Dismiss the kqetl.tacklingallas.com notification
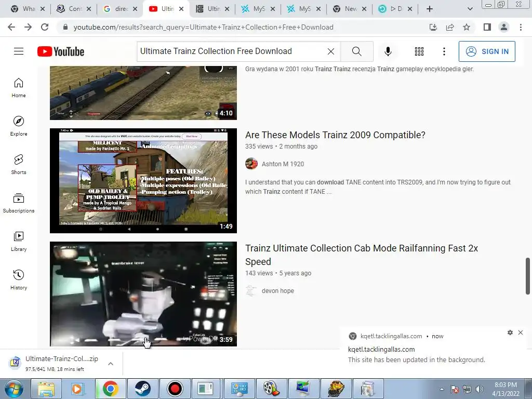The image size is (532, 399). [521, 332]
